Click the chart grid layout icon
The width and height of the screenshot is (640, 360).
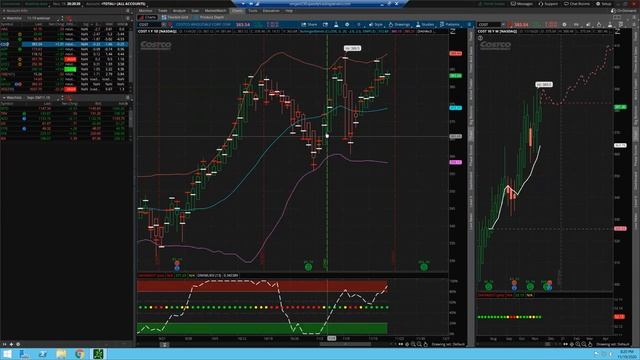[x=618, y=17]
